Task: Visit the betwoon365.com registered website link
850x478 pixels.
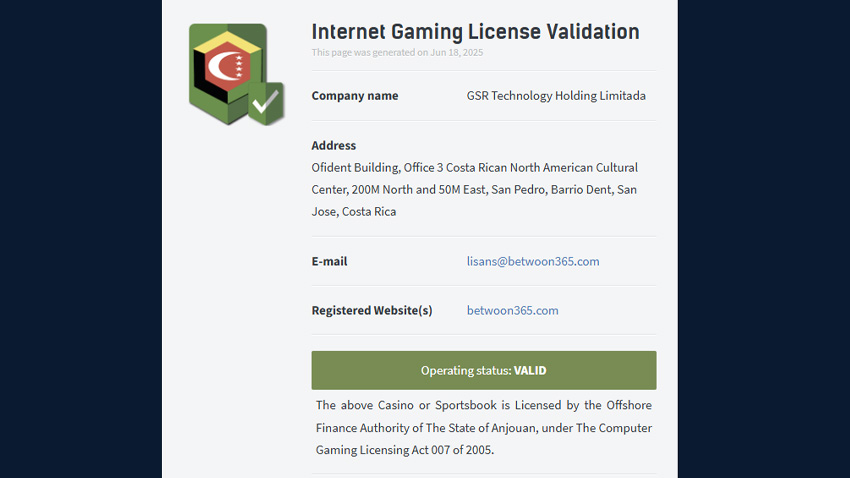Action: [512, 311]
